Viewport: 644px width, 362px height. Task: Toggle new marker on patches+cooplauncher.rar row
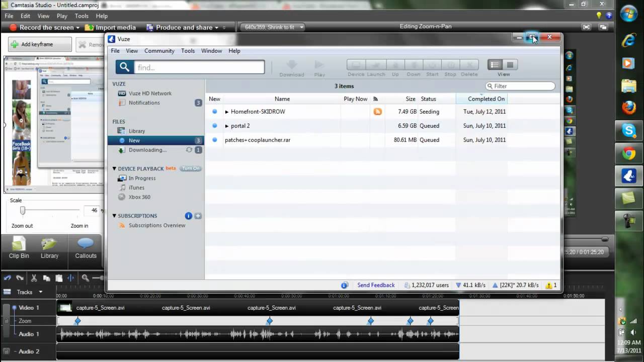(215, 140)
